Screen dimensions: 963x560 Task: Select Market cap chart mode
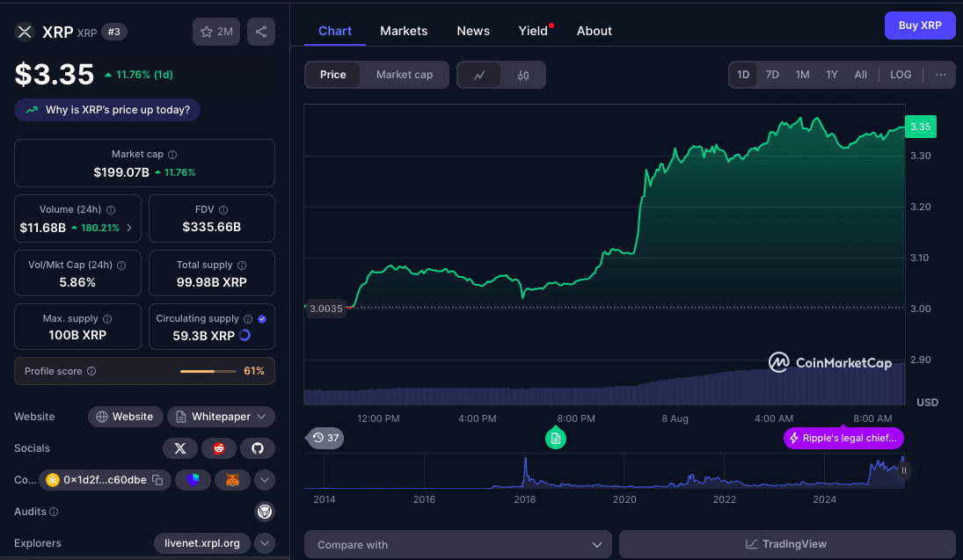[405, 75]
